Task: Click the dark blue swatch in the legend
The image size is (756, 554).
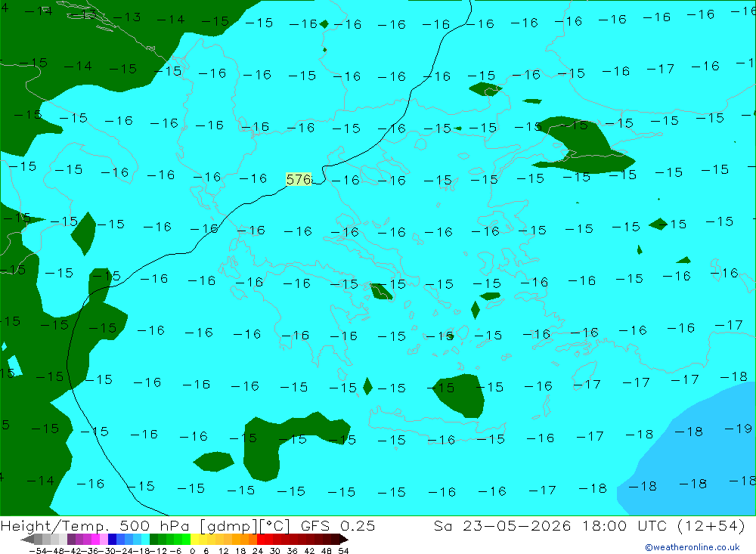Action: tap(112, 539)
